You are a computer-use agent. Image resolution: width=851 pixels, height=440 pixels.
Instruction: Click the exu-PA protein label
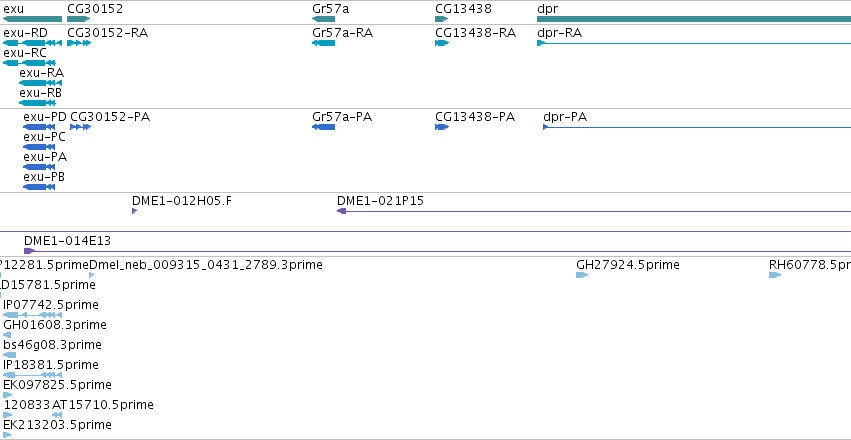45,157
